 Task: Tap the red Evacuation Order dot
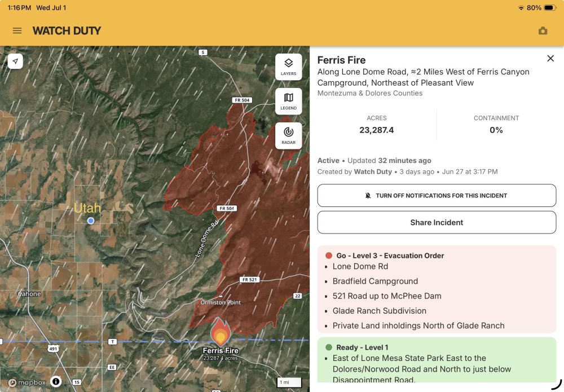click(328, 256)
